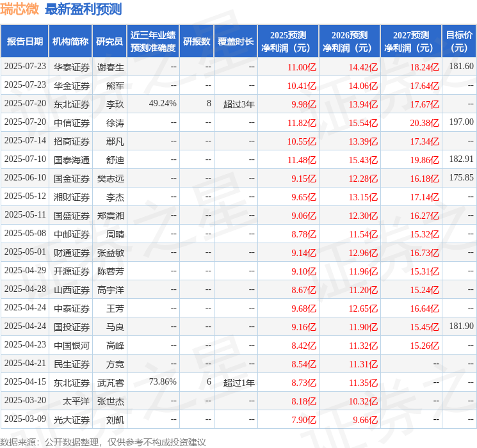Click target price 181.60
The width and height of the screenshot is (477, 448).
point(462,67)
